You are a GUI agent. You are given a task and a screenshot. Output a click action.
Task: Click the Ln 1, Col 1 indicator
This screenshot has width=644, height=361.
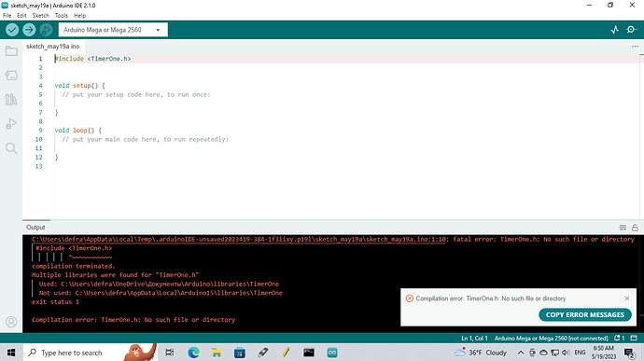pos(474,339)
